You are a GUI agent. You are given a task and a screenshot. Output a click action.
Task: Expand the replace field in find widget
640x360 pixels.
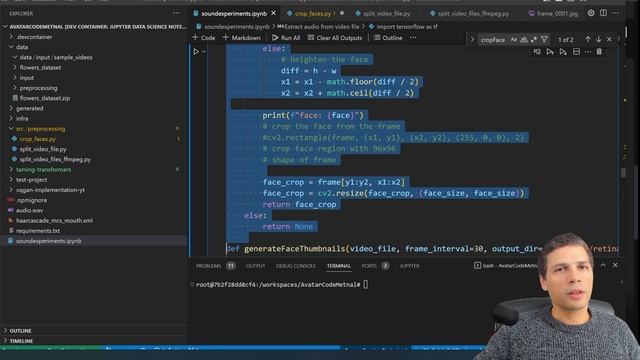[x=472, y=40]
